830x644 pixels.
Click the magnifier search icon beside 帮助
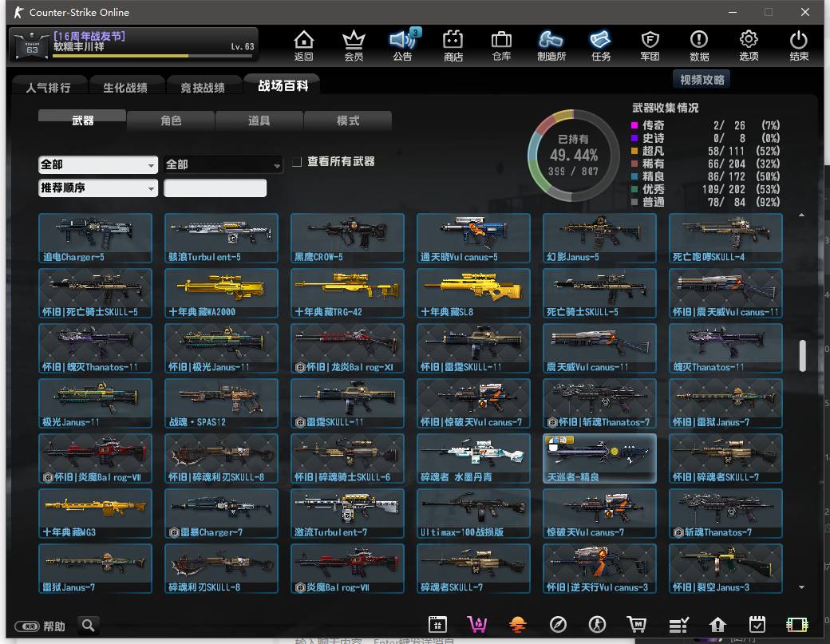pos(89,626)
